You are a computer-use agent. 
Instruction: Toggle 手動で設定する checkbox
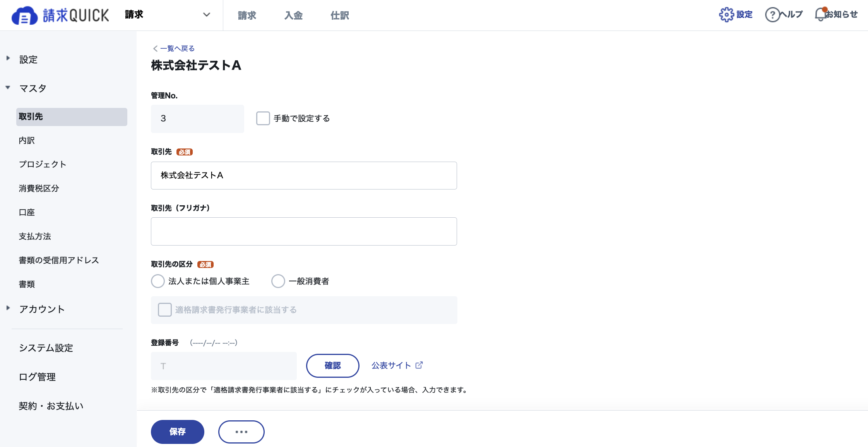(263, 118)
